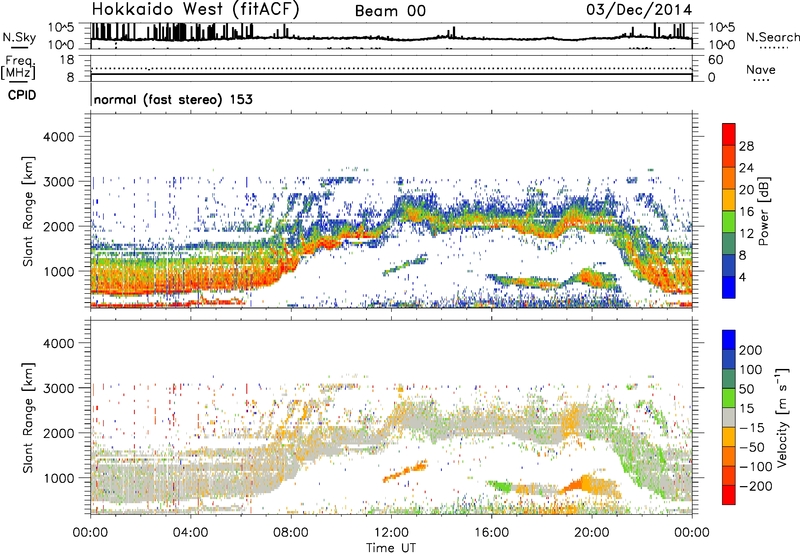Click the "-15" value on the Velocity colorbar
This screenshot has width=800, height=554.
(752, 428)
